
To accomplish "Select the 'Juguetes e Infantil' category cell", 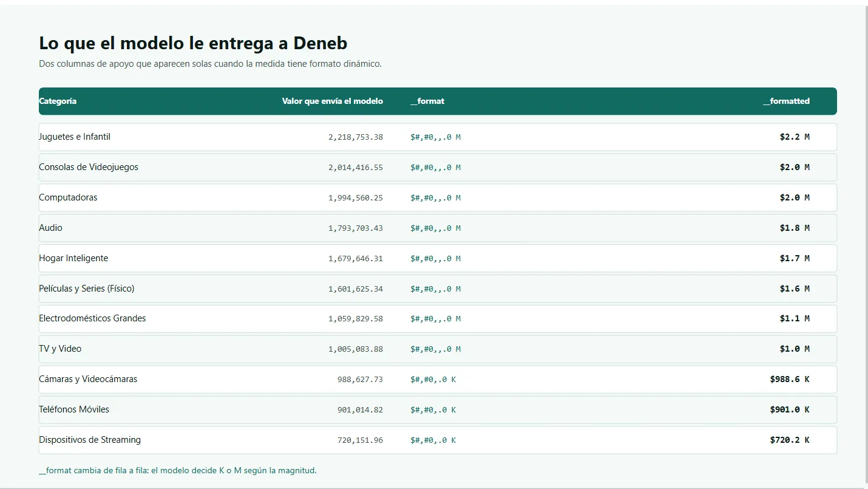I will [x=75, y=137].
